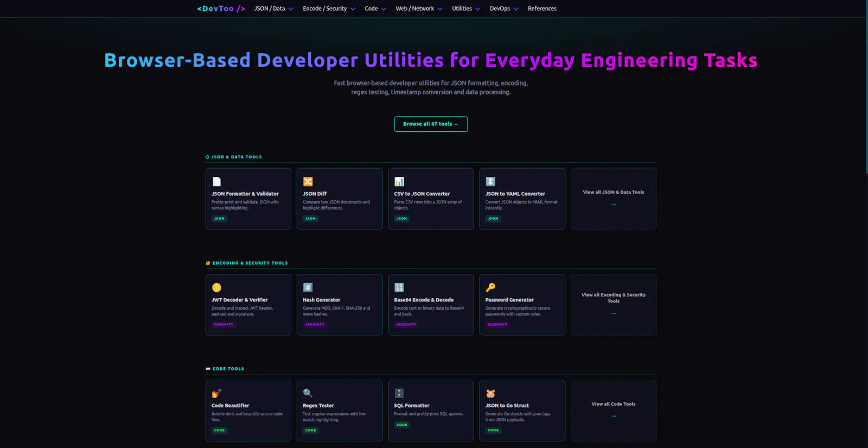
Task: Open the Regex Tester title
Action: pos(318,406)
